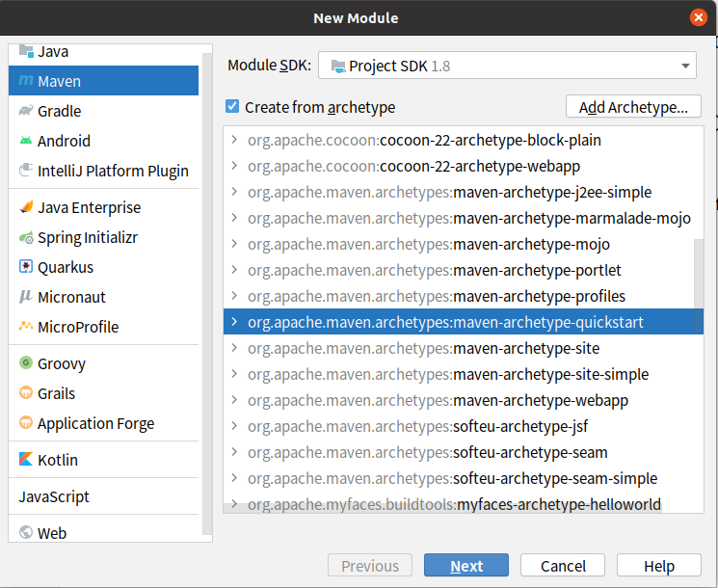Viewport: 718px width, 588px height.
Task: Expand softeu-archetype-jsf chevron
Action: [234, 426]
